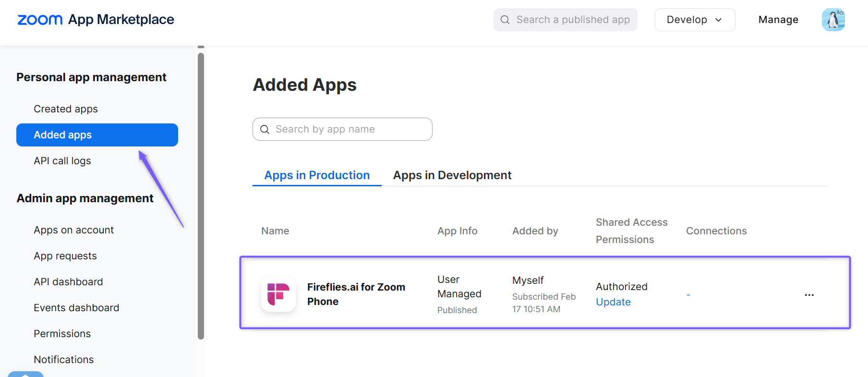Open the penguin profile avatar
Screen dimensions: 868x377
pos(833,20)
